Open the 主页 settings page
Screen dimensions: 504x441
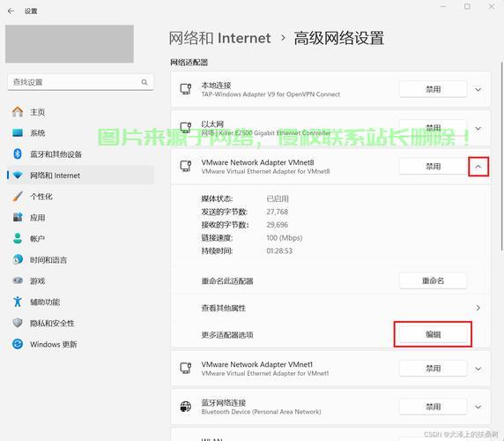pos(80,112)
